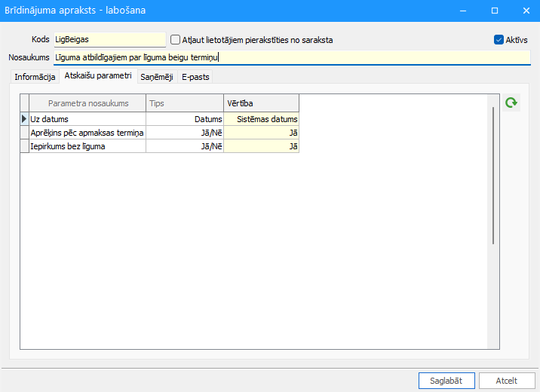Screen dimensions: 540x392
Task: Open the Saņēmēji tab
Action: pyautogui.click(x=157, y=77)
